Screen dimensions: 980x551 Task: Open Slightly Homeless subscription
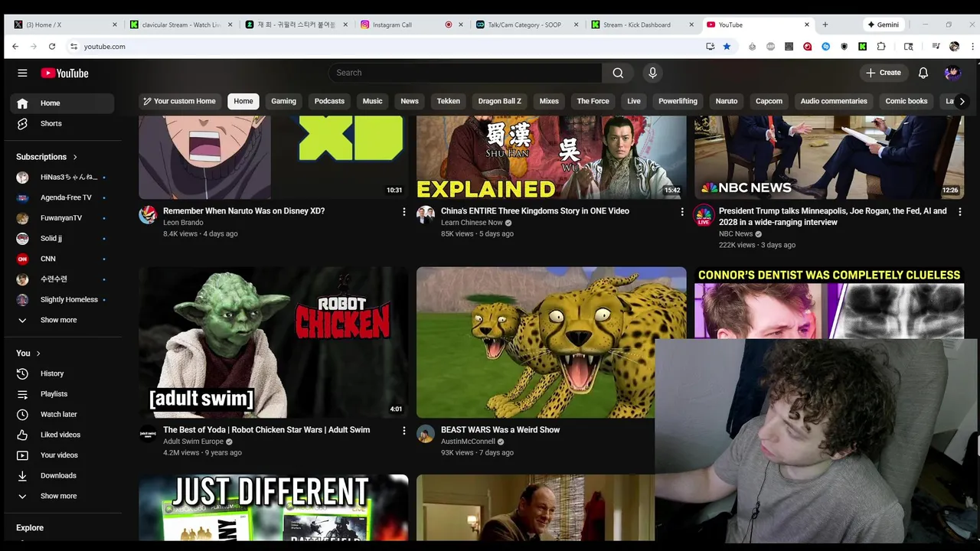pos(62,299)
